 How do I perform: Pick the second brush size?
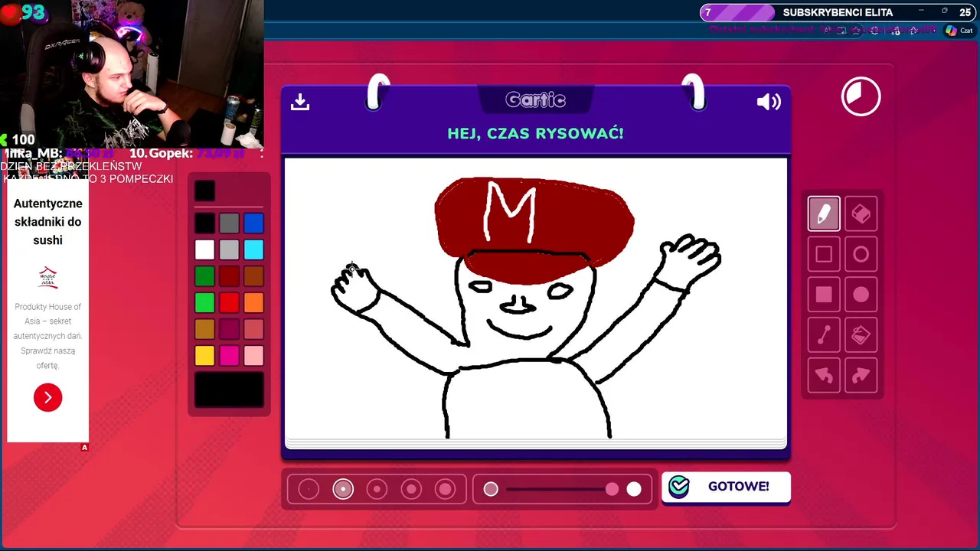(x=343, y=489)
